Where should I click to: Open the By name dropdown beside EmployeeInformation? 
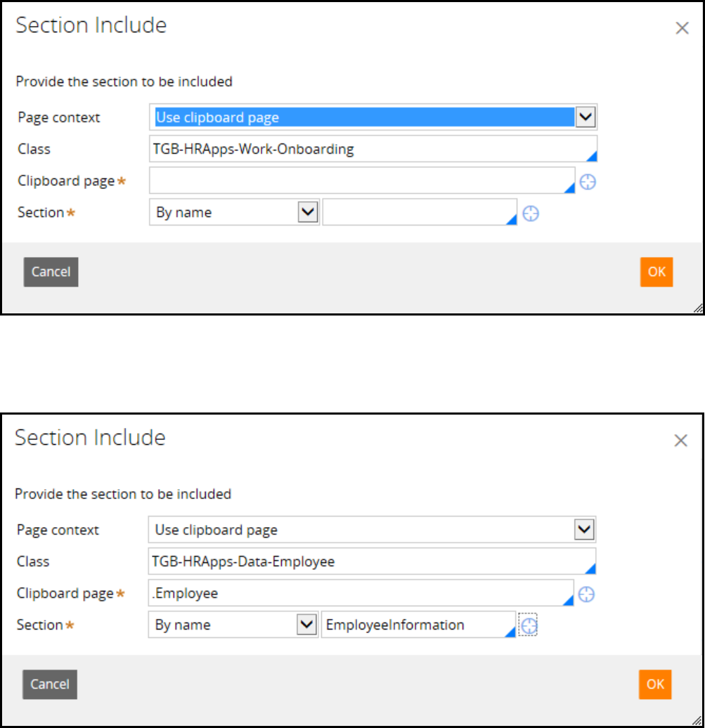click(x=306, y=625)
